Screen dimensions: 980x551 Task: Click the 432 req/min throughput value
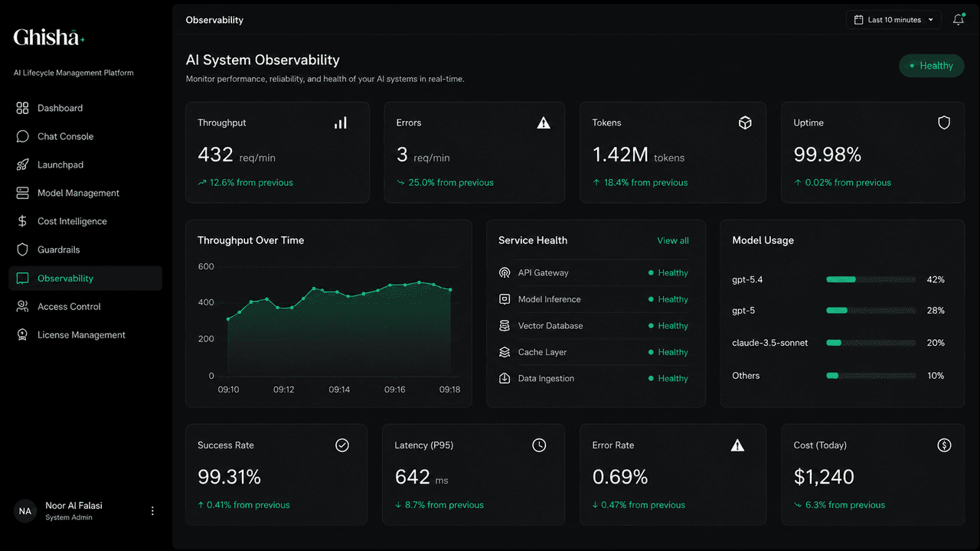(x=237, y=155)
